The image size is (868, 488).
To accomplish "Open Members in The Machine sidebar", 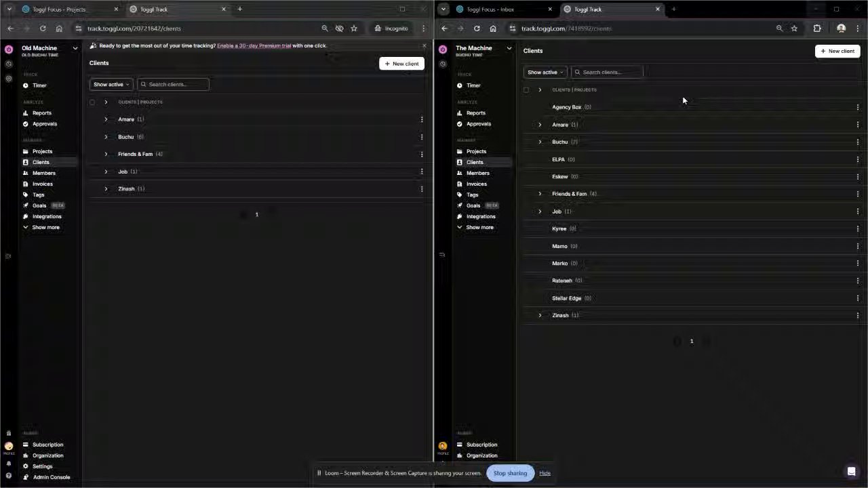I will 477,173.
